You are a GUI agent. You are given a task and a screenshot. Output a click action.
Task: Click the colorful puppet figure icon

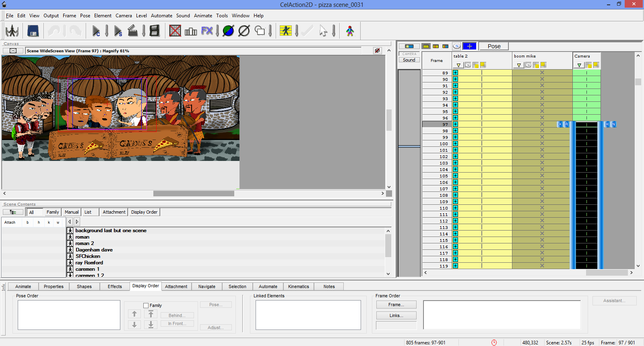[x=350, y=31]
